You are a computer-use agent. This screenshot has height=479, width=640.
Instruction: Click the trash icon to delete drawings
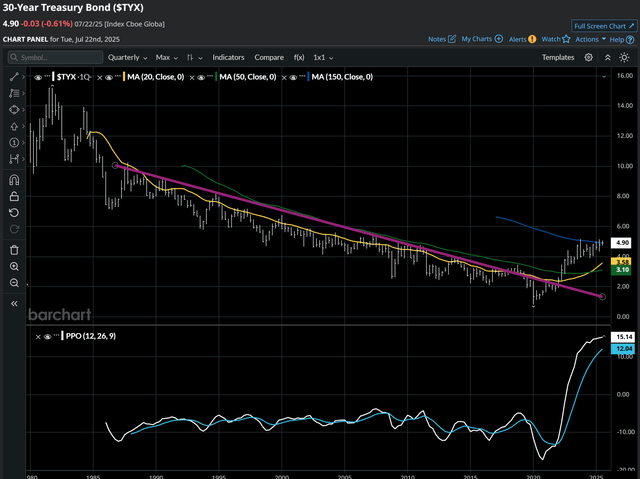[14, 250]
